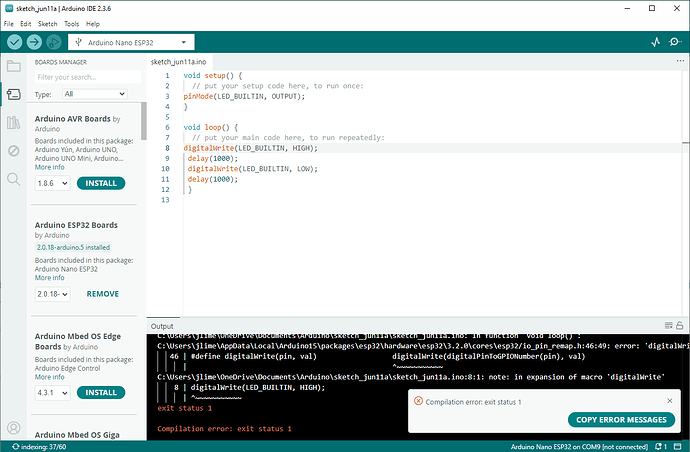Open the Serial Monitor

coord(675,42)
